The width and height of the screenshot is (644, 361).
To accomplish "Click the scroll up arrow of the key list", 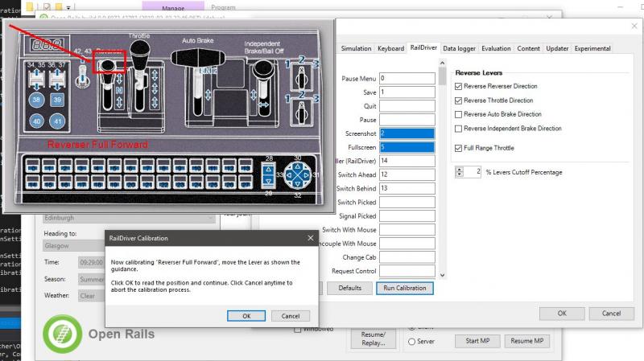I will pos(442,64).
